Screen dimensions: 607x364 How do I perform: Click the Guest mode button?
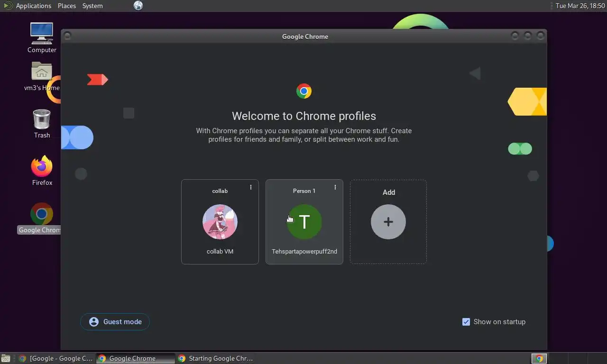pyautogui.click(x=115, y=322)
